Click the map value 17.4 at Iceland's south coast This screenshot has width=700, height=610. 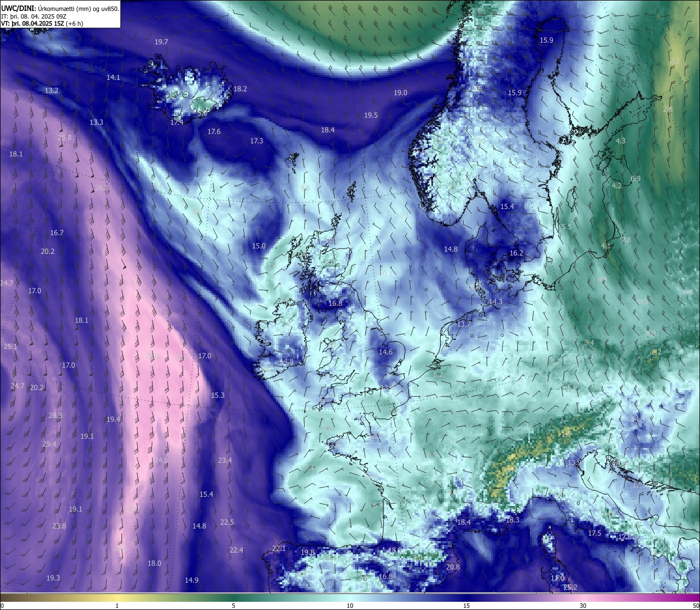177,123
